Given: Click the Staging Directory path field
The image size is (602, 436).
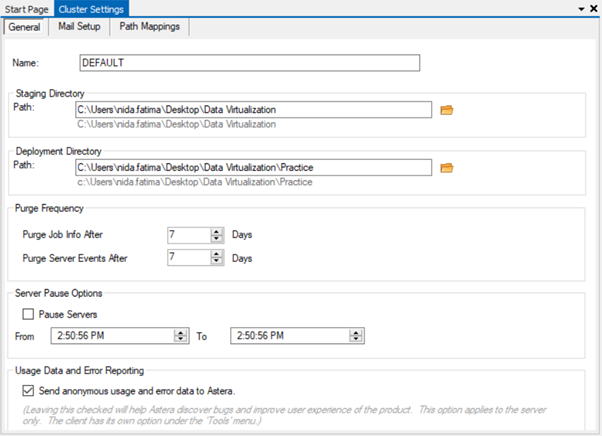Looking at the screenshot, I should tap(253, 110).
